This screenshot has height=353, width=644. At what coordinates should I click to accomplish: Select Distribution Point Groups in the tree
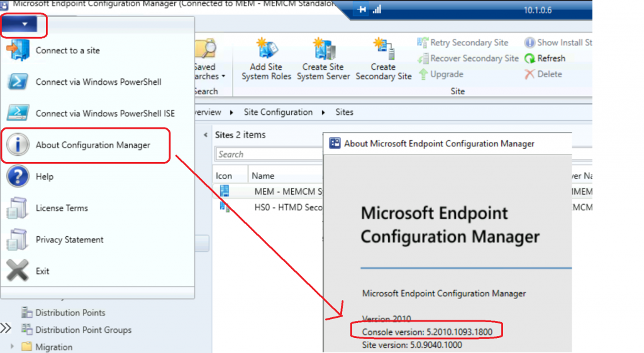coord(84,330)
